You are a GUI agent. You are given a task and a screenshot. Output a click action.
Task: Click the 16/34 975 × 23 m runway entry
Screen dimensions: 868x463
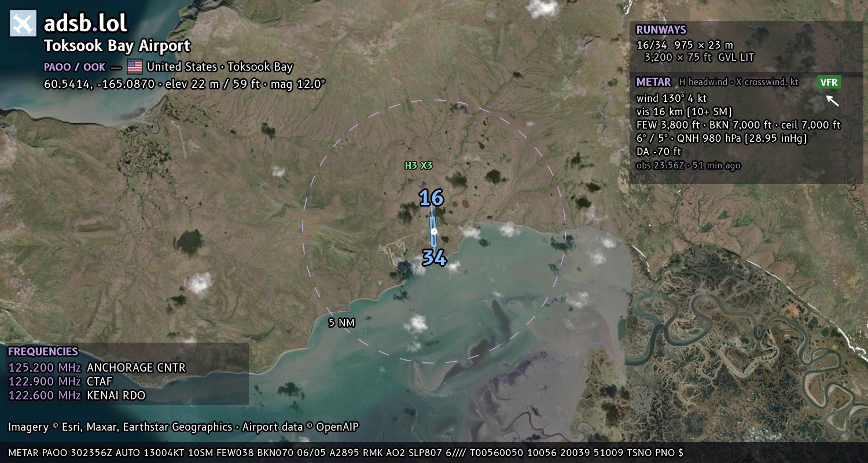point(685,45)
